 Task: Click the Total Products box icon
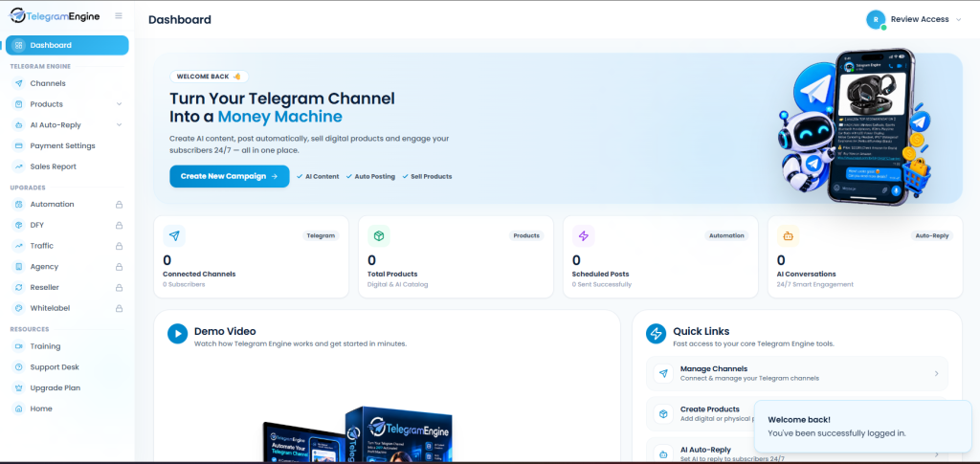point(379,236)
